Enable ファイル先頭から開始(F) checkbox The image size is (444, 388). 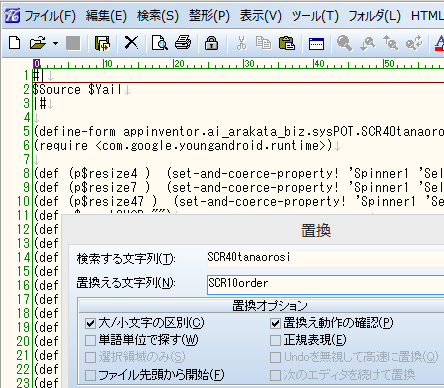click(90, 375)
